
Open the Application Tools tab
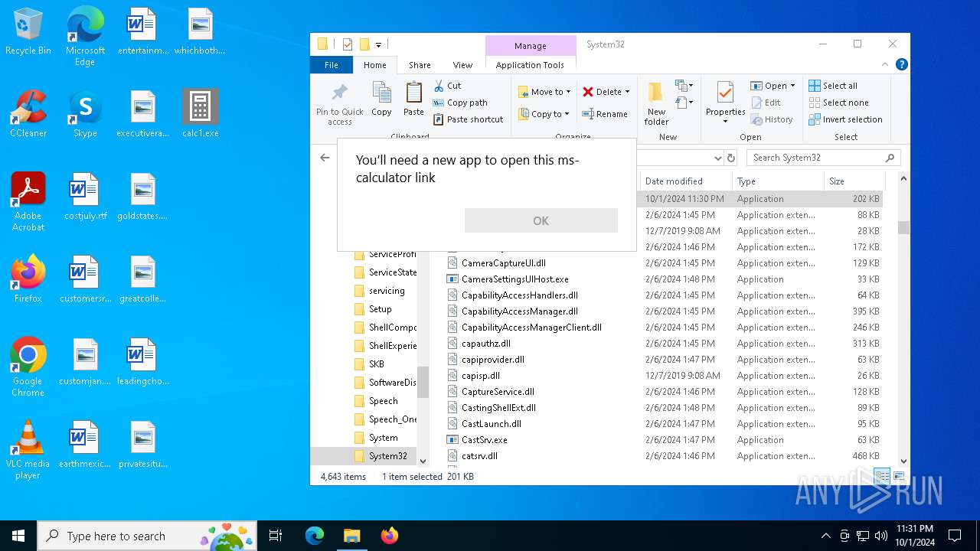click(530, 65)
